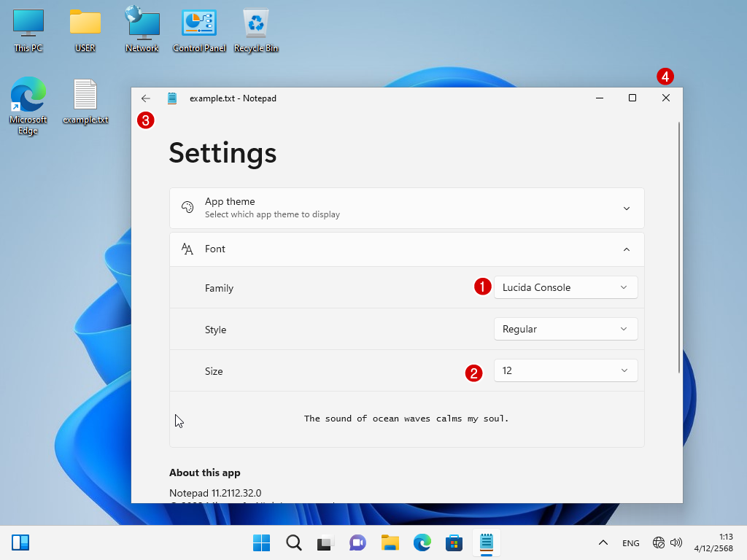The height and width of the screenshot is (560, 747).
Task: Select the Control Panel desktop icon
Action: (x=198, y=26)
